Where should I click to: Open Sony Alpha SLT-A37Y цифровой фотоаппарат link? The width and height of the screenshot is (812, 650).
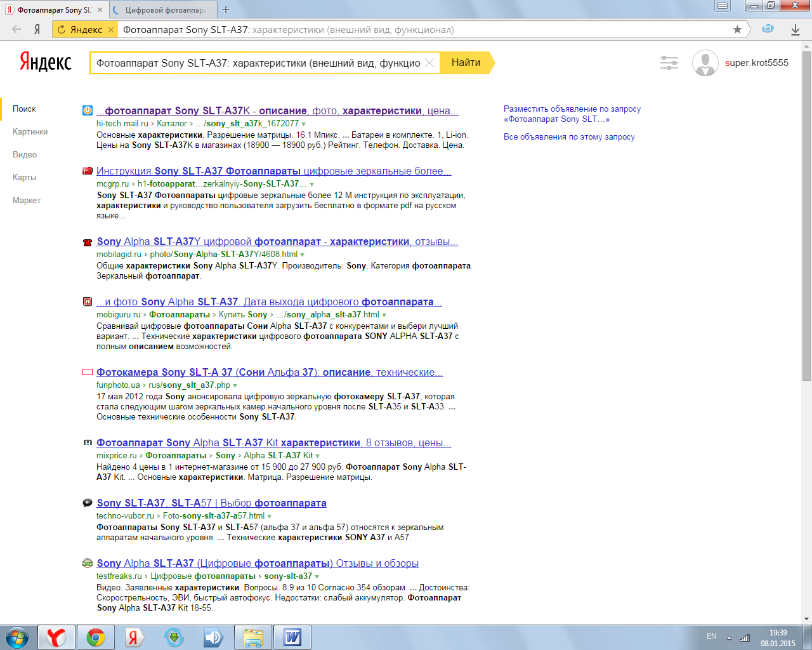(278, 241)
